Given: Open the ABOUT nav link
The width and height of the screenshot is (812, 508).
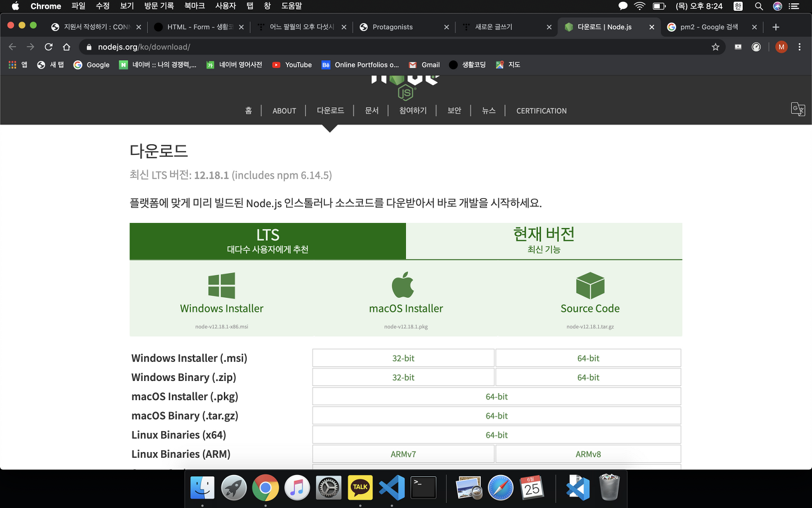Looking at the screenshot, I should pos(284,110).
